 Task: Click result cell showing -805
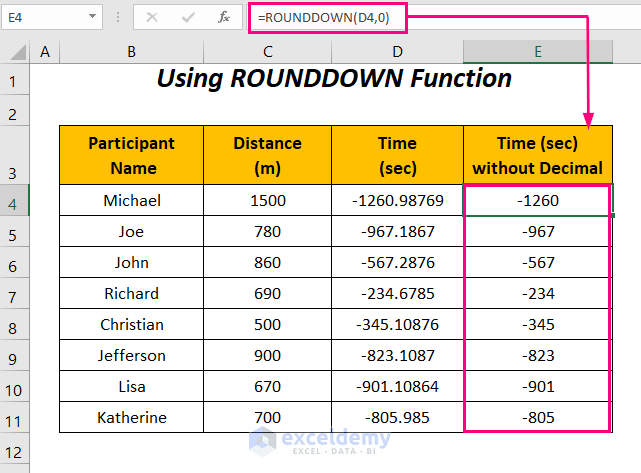coord(537,417)
